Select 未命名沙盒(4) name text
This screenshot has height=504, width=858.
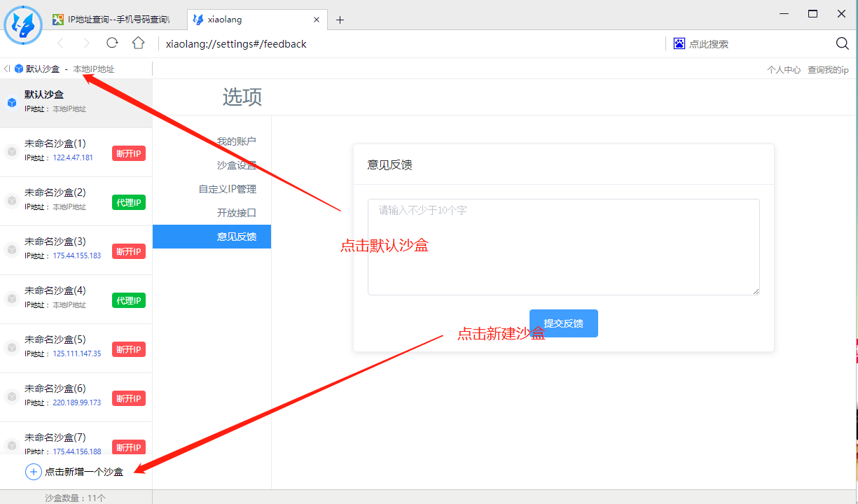click(x=55, y=290)
